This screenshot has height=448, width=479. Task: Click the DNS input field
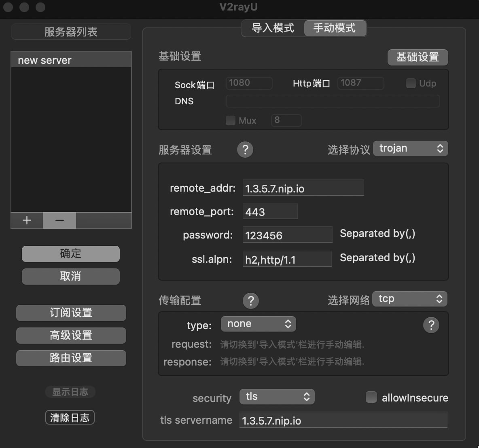tap(333, 101)
